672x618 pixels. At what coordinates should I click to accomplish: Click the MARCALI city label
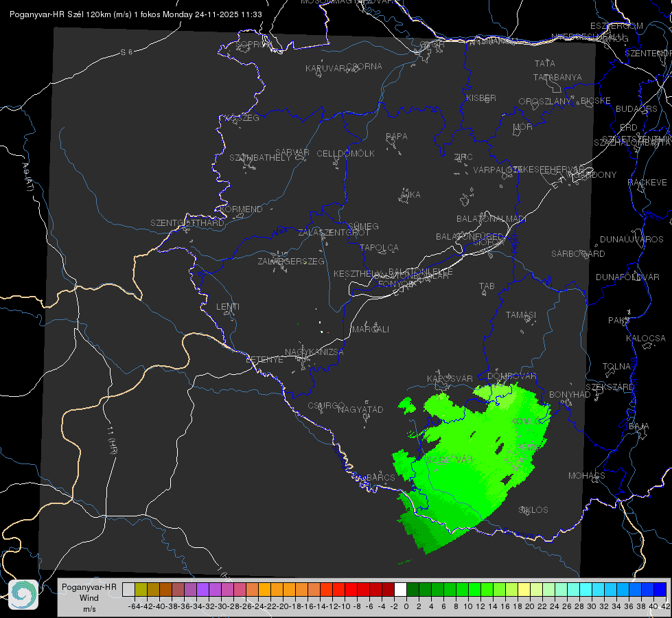coord(371,330)
